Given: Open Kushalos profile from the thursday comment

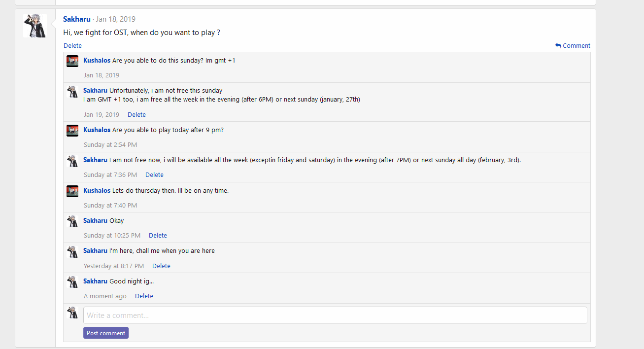Looking at the screenshot, I should click(97, 190).
